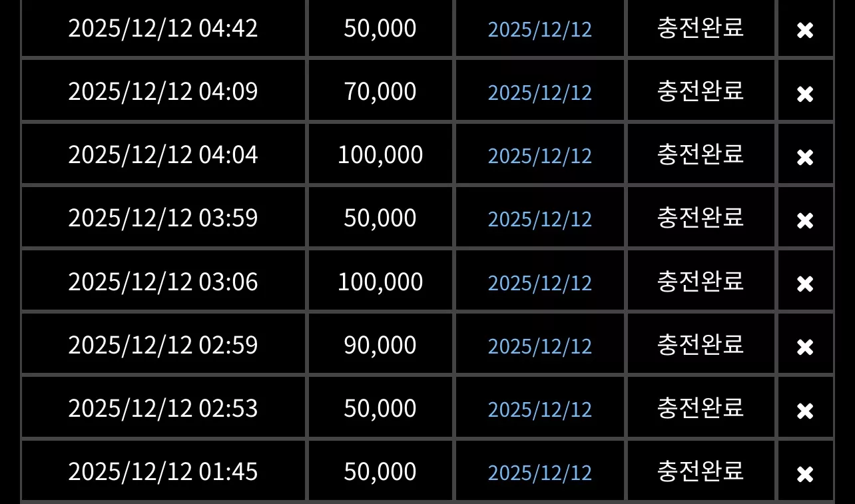The height and width of the screenshot is (504, 855).
Task: Remove the 01:45 entry with X
Action: tap(805, 474)
